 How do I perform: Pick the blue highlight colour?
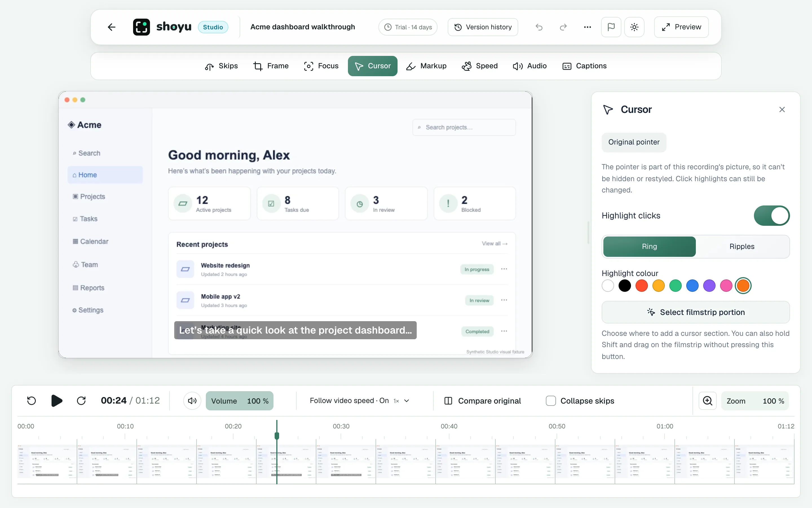[x=692, y=286]
